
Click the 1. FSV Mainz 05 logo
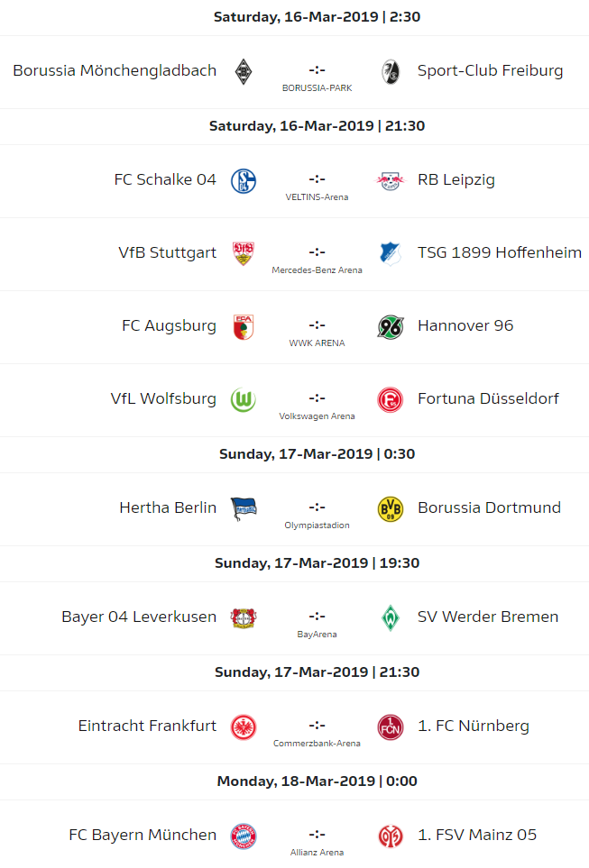(x=391, y=836)
